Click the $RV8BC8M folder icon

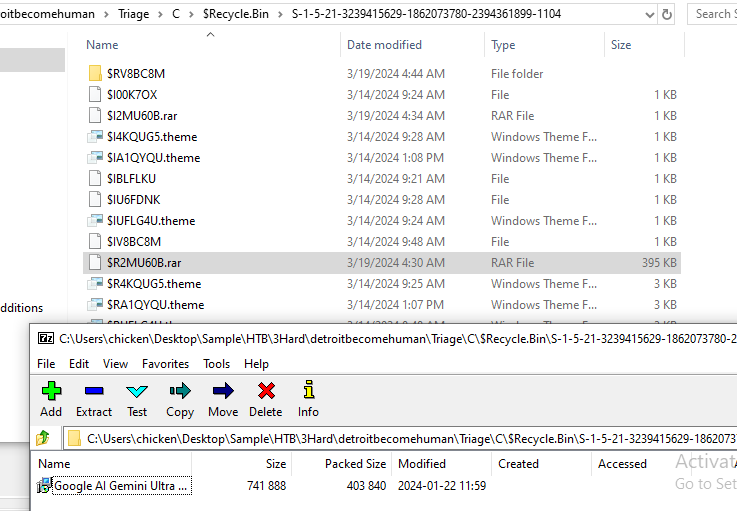tap(95, 73)
